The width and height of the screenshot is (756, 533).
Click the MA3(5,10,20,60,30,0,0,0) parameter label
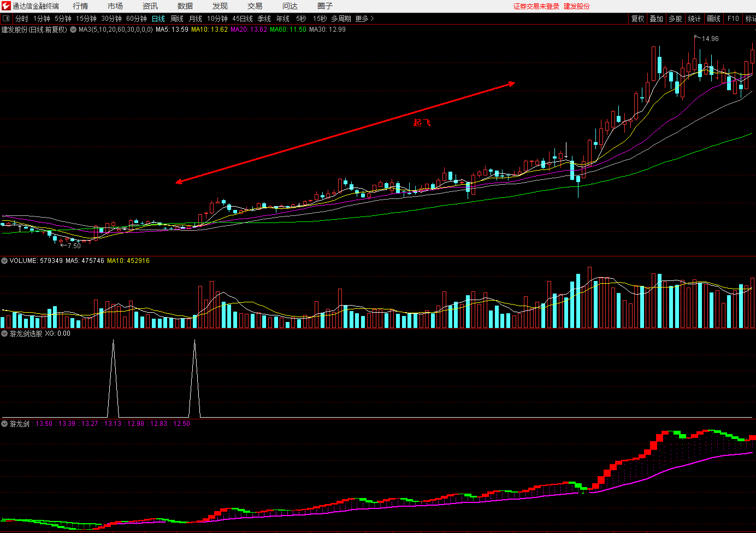pos(116,30)
